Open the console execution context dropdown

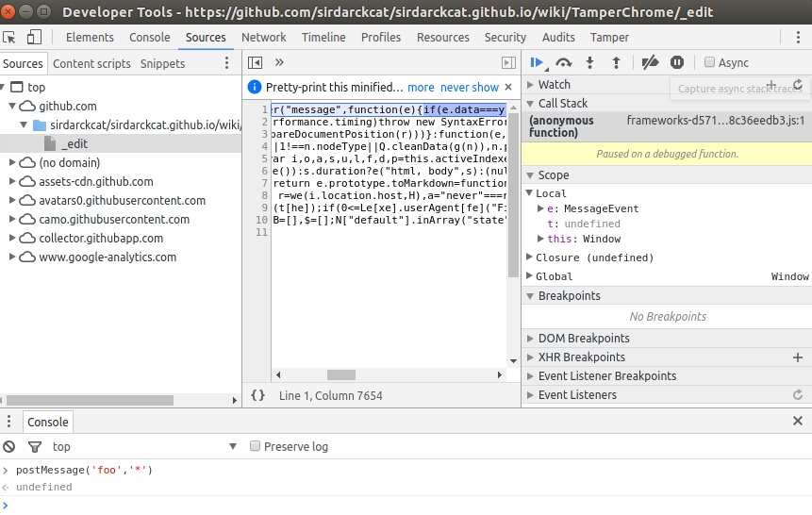pyautogui.click(x=233, y=446)
